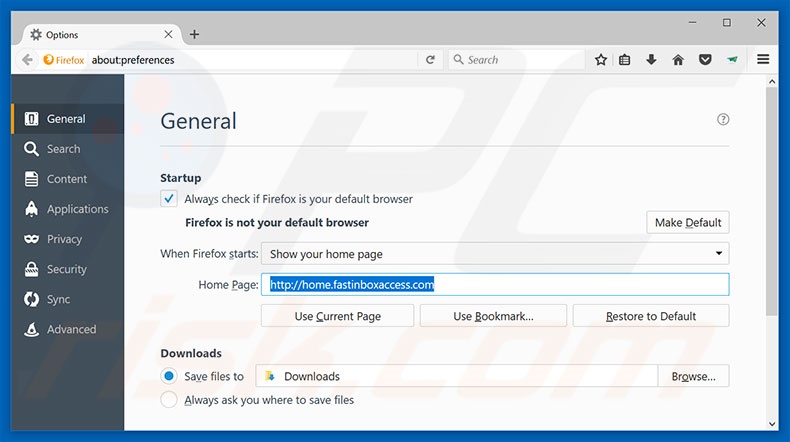Reload the page with refresh icon
This screenshot has height=442, width=790.
click(x=430, y=60)
